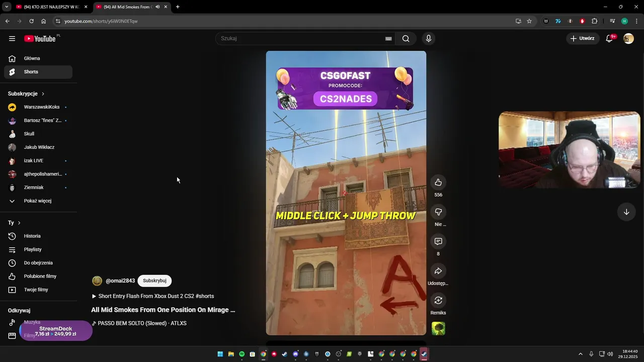Open Chrome profile H avatar
The width and height of the screenshot is (644, 362).
pos(624,21)
